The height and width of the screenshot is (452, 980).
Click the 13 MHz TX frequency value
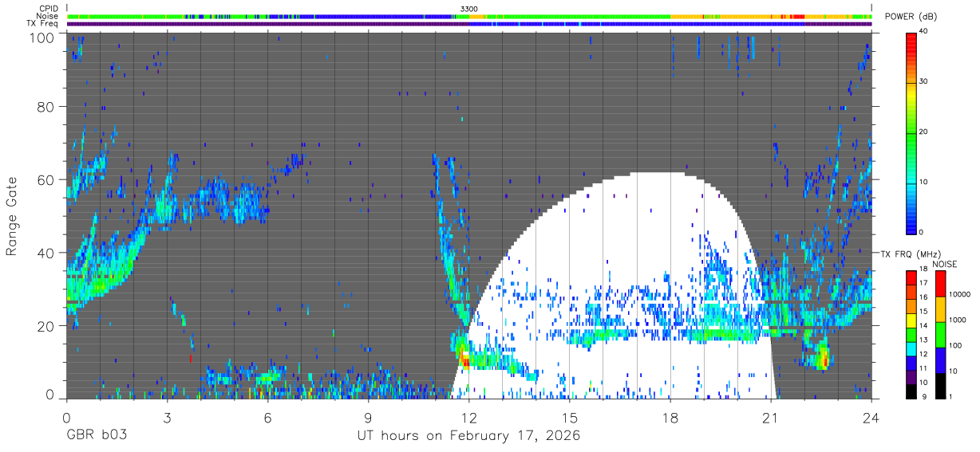click(x=923, y=340)
